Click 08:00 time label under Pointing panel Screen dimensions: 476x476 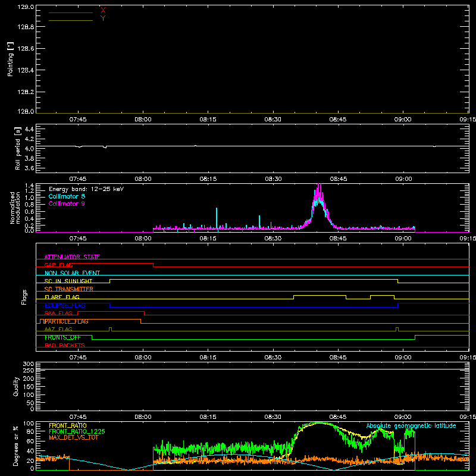click(x=143, y=120)
